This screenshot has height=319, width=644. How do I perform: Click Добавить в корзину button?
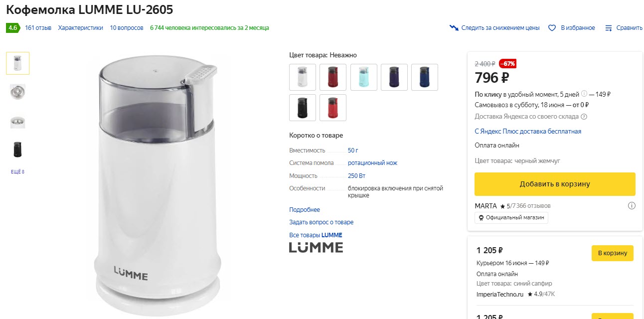554,184
